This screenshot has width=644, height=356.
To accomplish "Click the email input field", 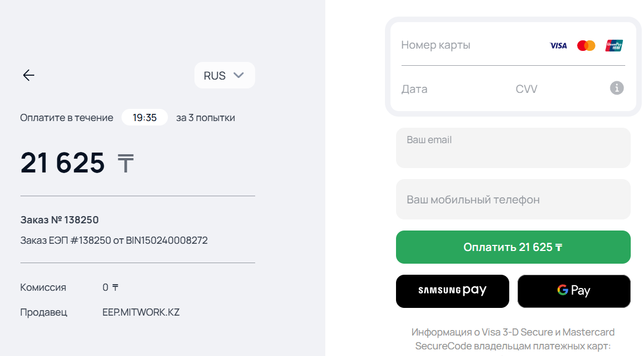I will pyautogui.click(x=513, y=148).
